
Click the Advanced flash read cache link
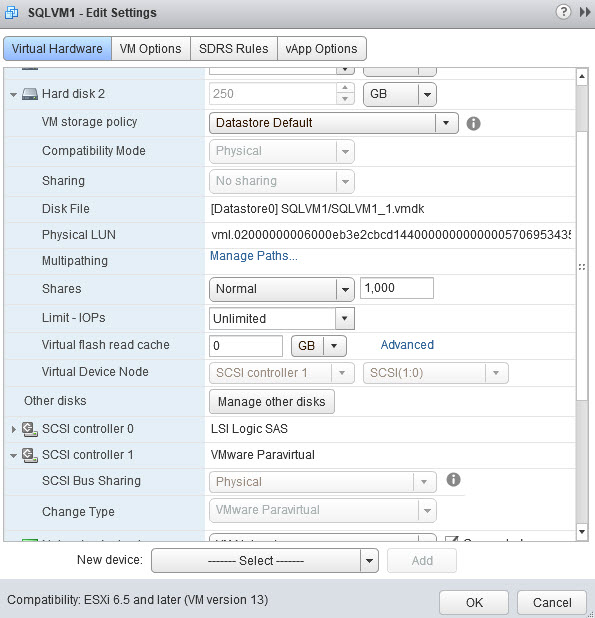(x=407, y=345)
